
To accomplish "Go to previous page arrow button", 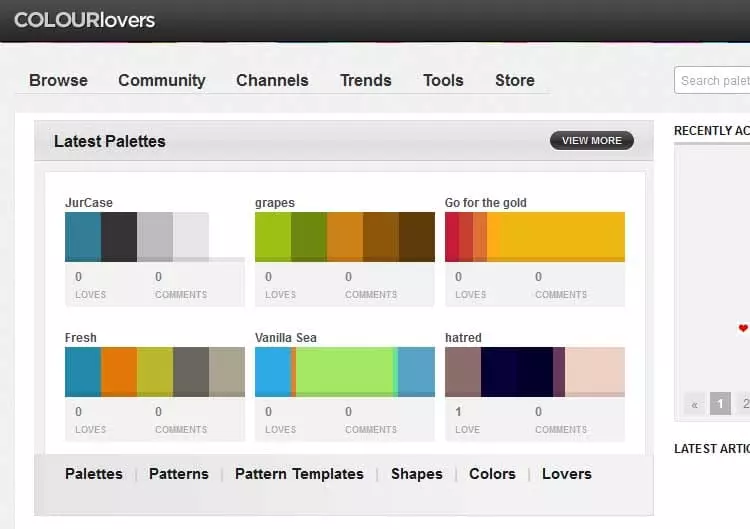I will point(694,404).
